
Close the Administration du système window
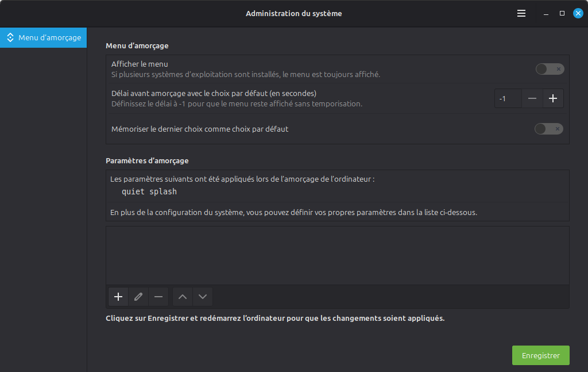[578, 13]
